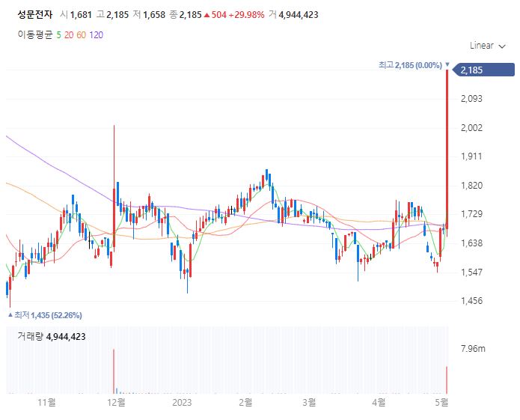Click the 5월 axis label
Image resolution: width=520 pixels, height=420 pixels.
click(x=441, y=403)
